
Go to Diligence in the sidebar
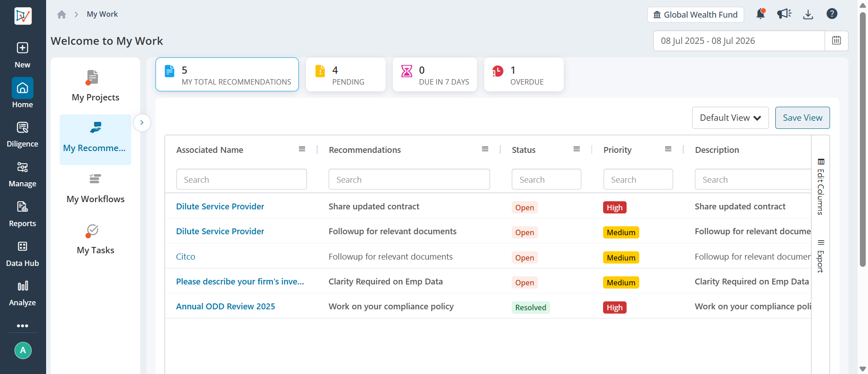23,135
